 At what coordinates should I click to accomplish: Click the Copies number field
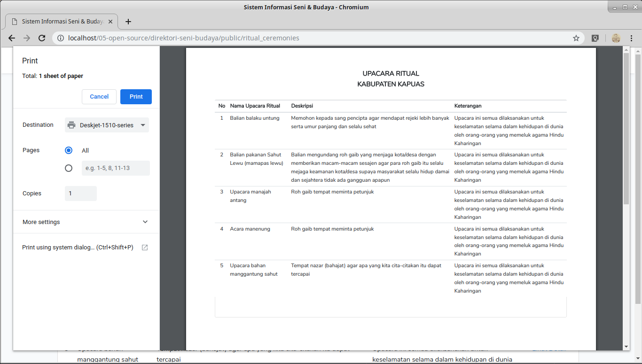[x=81, y=194]
